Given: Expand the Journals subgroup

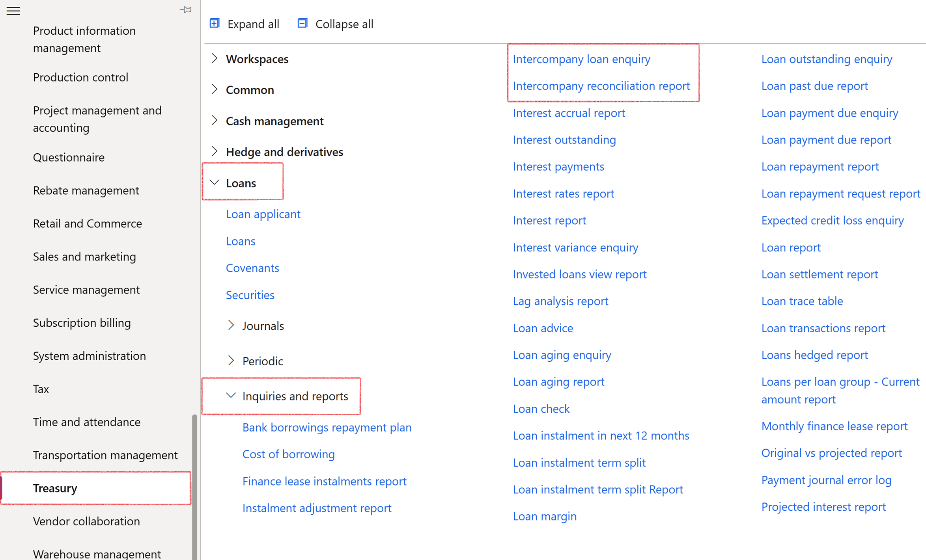Looking at the screenshot, I should [231, 326].
